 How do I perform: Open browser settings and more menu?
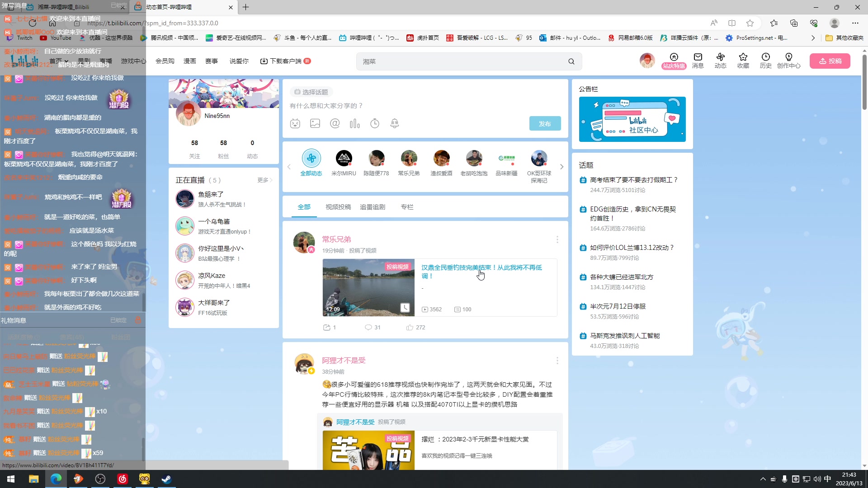[x=855, y=23]
